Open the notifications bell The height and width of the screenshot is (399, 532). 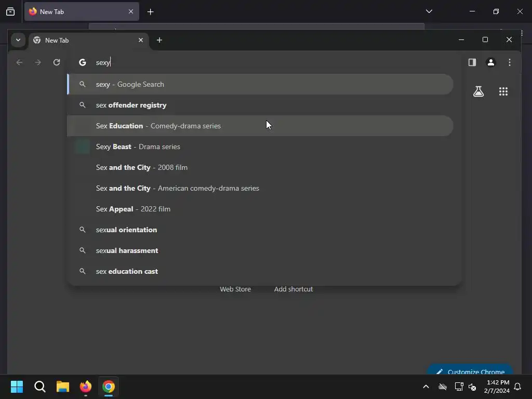(x=517, y=387)
